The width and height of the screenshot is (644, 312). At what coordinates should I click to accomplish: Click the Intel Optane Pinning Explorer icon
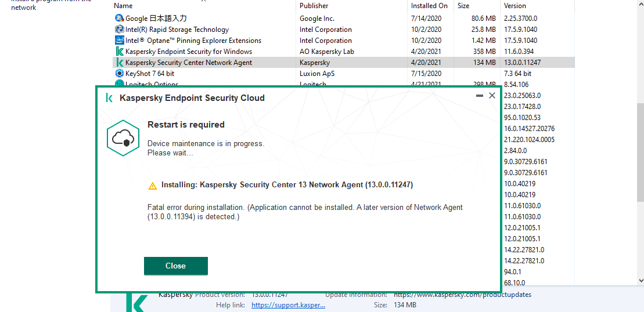coord(119,40)
